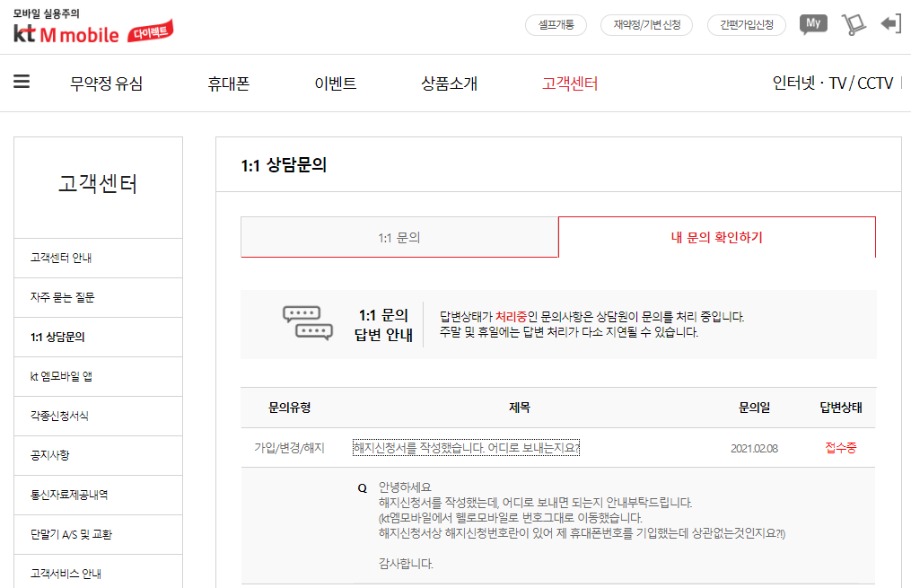
Task: Open the hamburger menu icon
Action: [x=22, y=82]
